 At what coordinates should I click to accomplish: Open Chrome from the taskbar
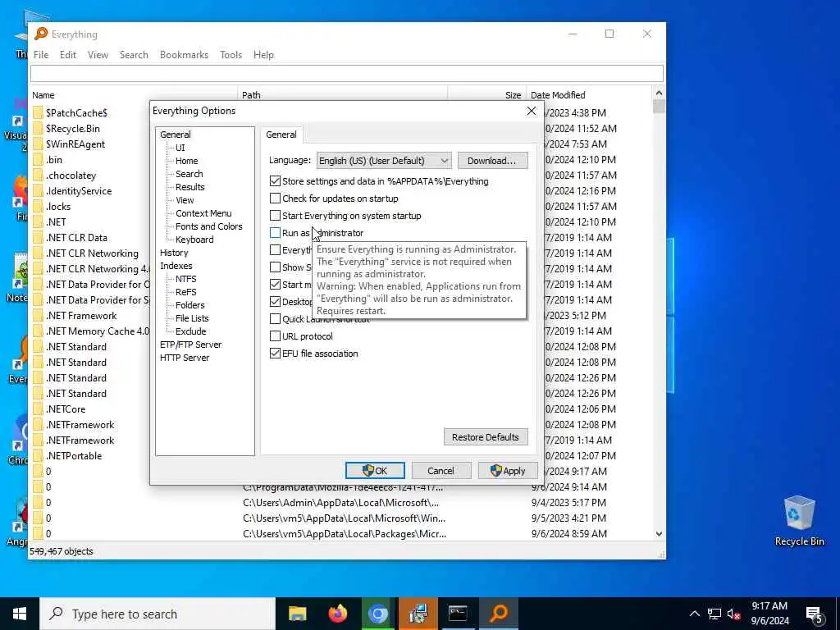tap(377, 614)
